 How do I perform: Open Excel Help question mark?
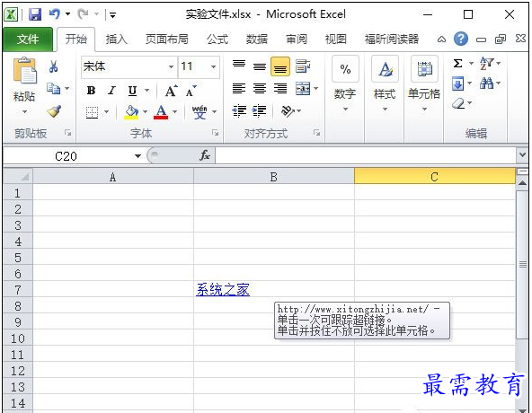[x=461, y=39]
